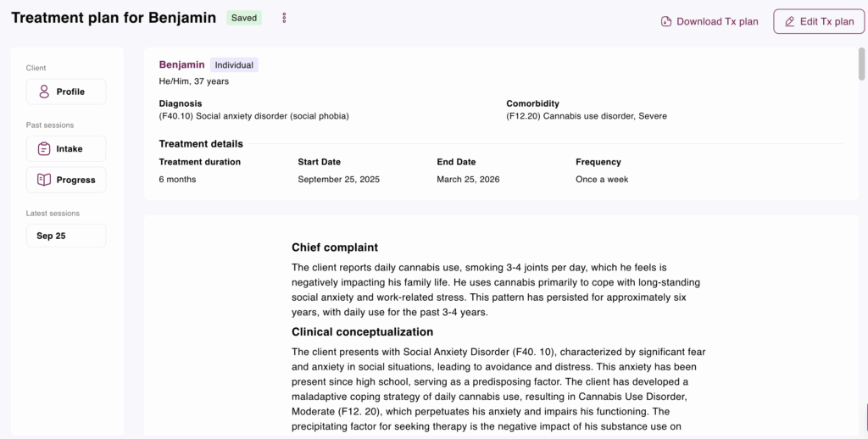
Task: Open the Benjamin client name link
Action: coord(181,64)
